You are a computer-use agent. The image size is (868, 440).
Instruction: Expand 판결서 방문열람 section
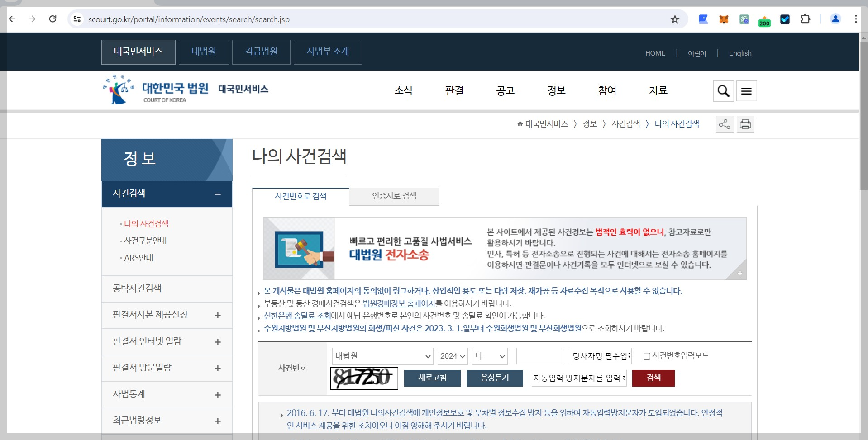pos(218,368)
